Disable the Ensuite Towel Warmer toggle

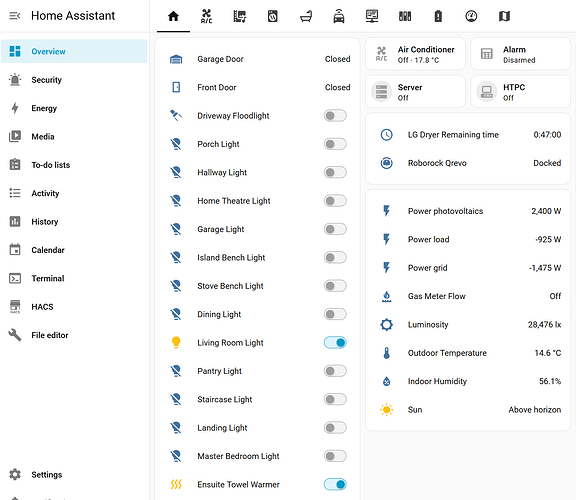click(335, 484)
